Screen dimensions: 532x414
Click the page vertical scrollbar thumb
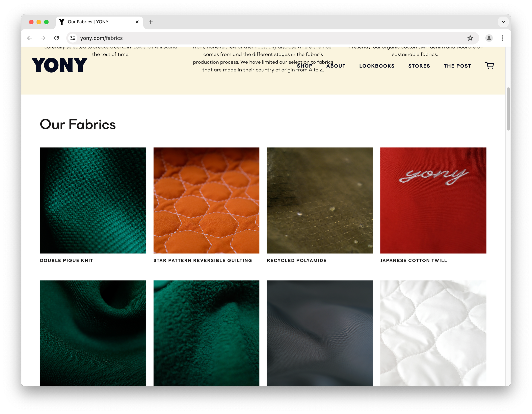pyautogui.click(x=508, y=109)
